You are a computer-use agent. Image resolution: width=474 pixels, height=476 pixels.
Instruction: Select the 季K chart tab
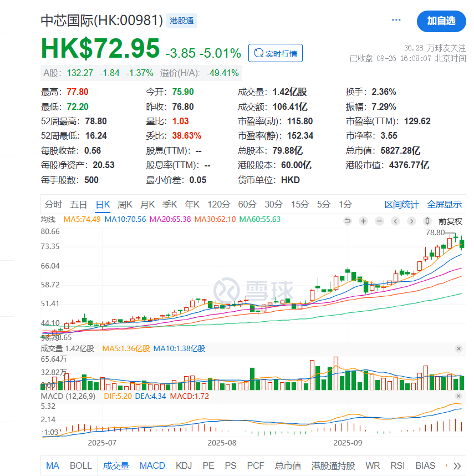tap(170, 205)
